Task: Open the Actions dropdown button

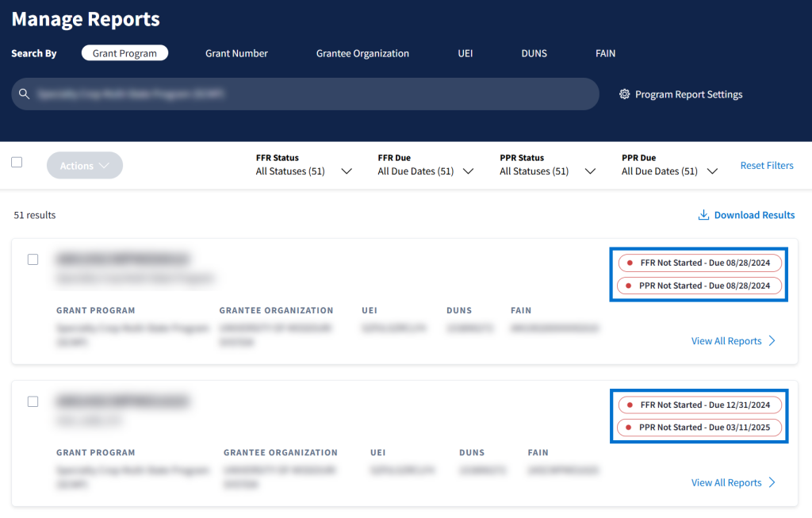Action: tap(85, 165)
